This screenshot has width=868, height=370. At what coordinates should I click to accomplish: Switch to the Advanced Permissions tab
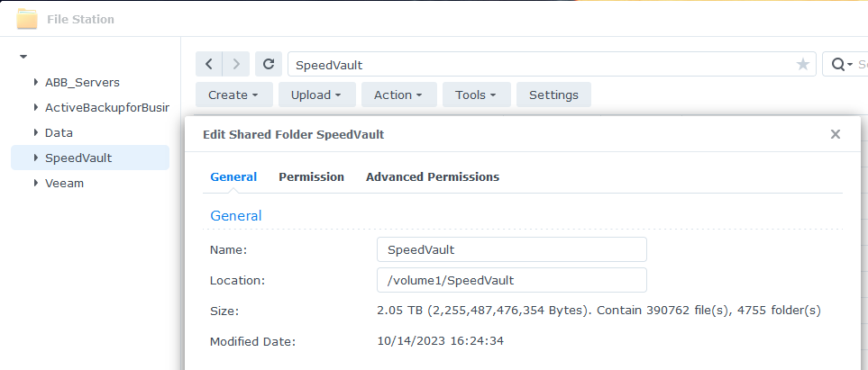pos(433,177)
